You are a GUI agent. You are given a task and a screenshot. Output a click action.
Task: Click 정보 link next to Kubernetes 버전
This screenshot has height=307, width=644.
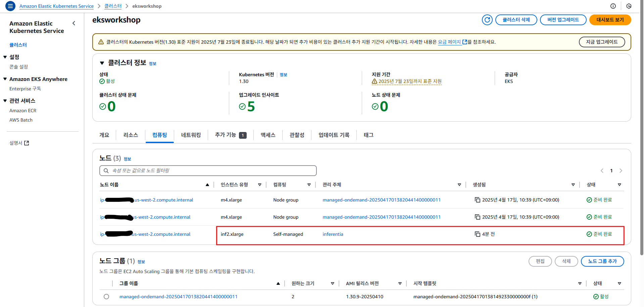coord(284,75)
